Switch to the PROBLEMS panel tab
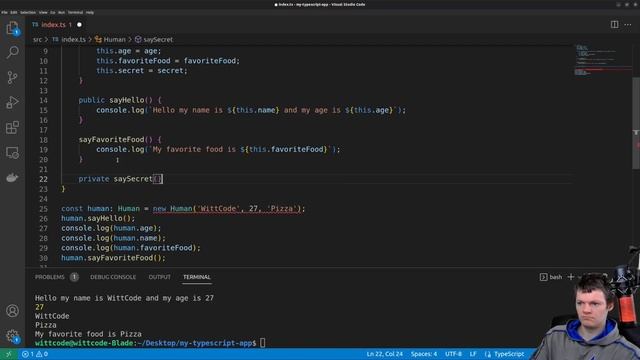640x360 pixels. click(49, 277)
